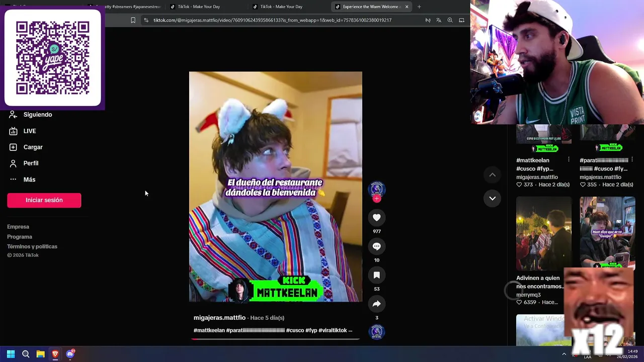Screen dimensions: 644x362
Task: Click Brave browser taskbar icon
Action: click(x=55, y=354)
